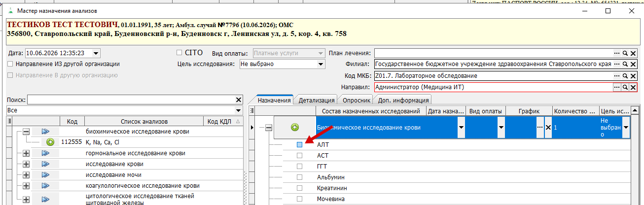
Task: Select analysis code 112555 cell
Action: tap(72, 142)
